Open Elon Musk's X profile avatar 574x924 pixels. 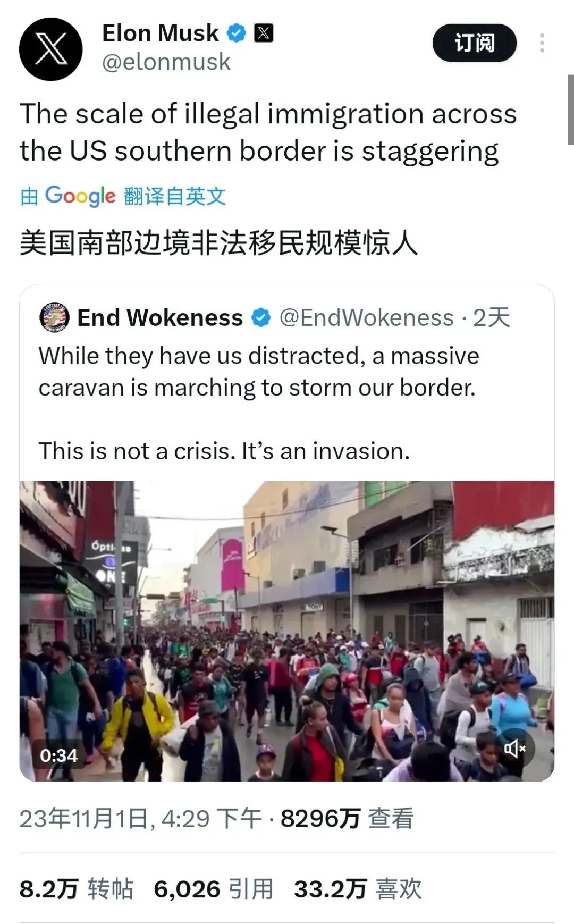[x=50, y=49]
